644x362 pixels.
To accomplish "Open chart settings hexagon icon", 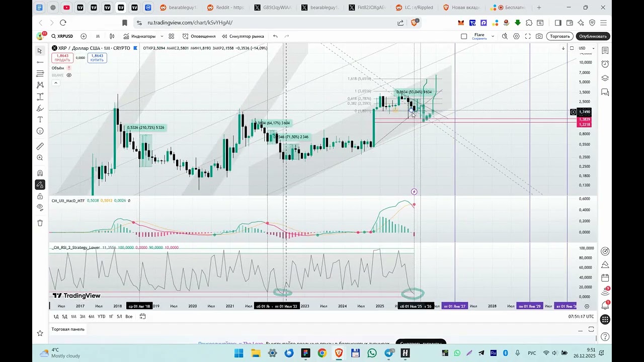I will (517, 36).
